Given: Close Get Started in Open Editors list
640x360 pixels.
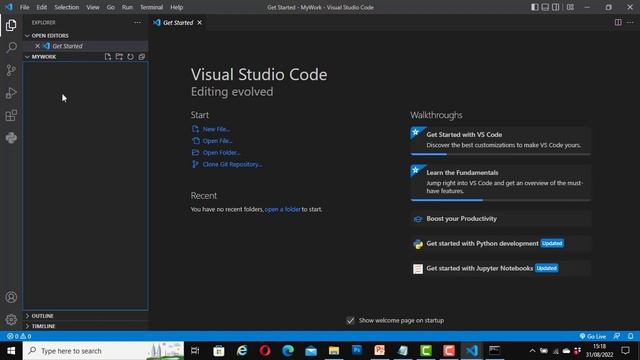Looking at the screenshot, I should [x=37, y=46].
